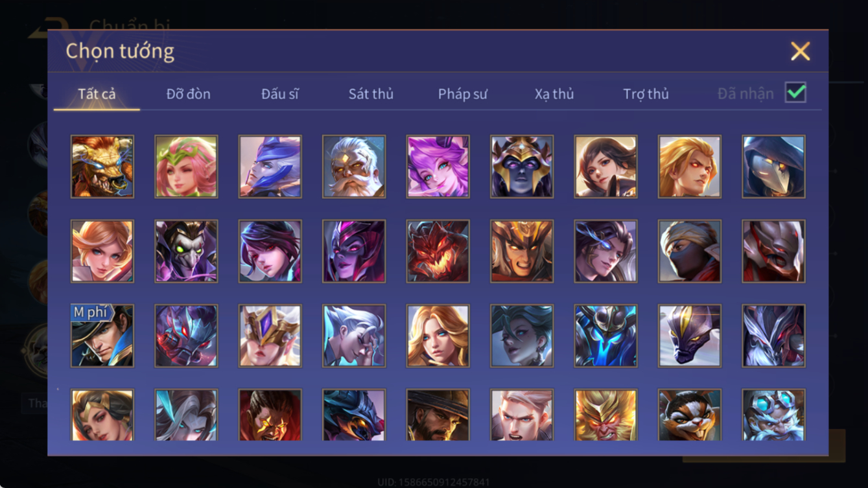Switch to the Đỡ đòn tab

[x=188, y=94]
